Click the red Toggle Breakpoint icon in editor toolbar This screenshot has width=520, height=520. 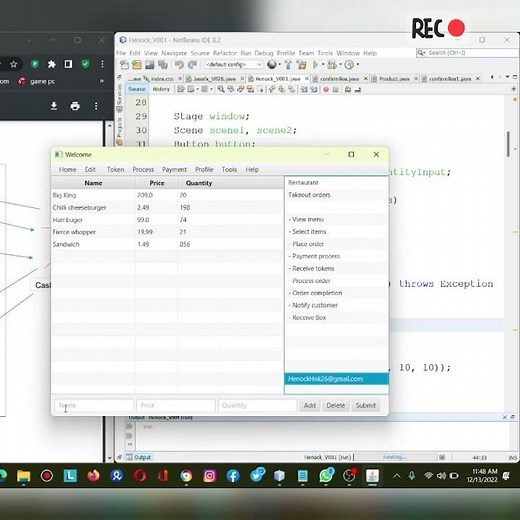point(326,89)
